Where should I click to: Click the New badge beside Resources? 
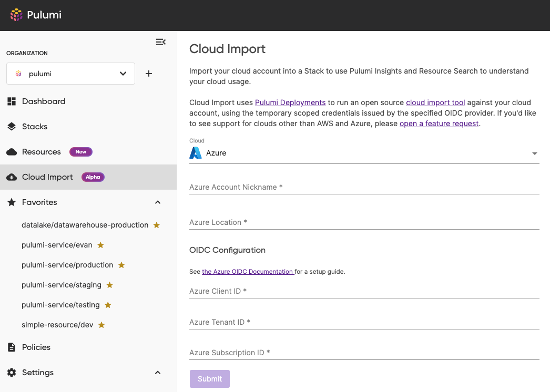(80, 152)
